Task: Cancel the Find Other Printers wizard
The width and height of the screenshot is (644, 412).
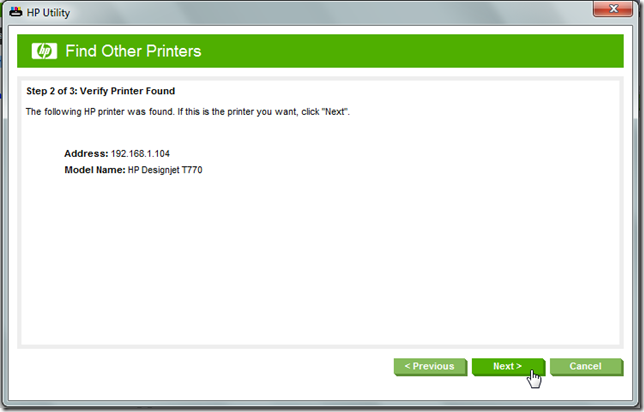Action: [x=586, y=366]
